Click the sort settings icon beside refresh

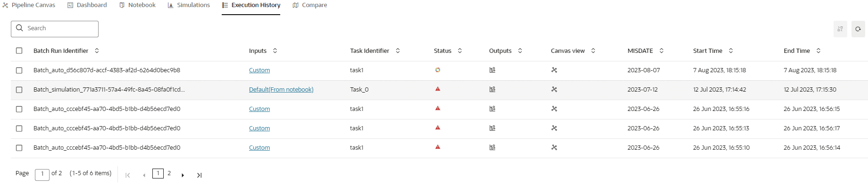pos(840,29)
